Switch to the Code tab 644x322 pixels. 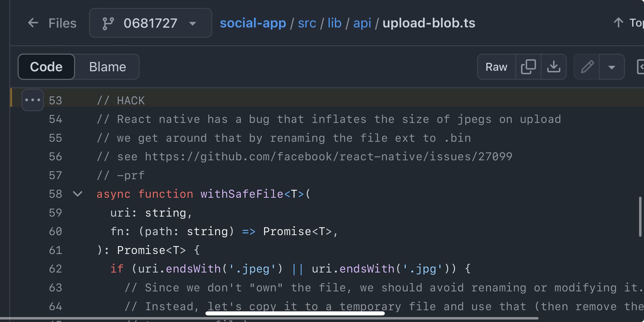pyautogui.click(x=46, y=67)
